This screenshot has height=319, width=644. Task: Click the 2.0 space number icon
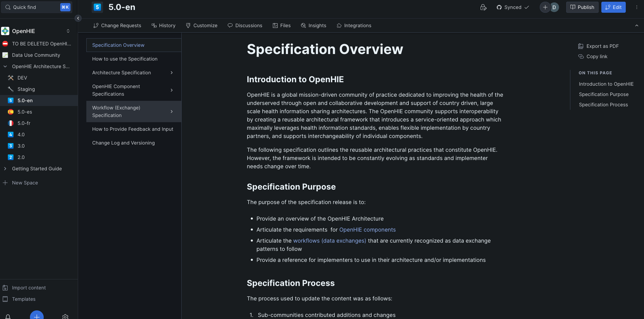(x=11, y=157)
